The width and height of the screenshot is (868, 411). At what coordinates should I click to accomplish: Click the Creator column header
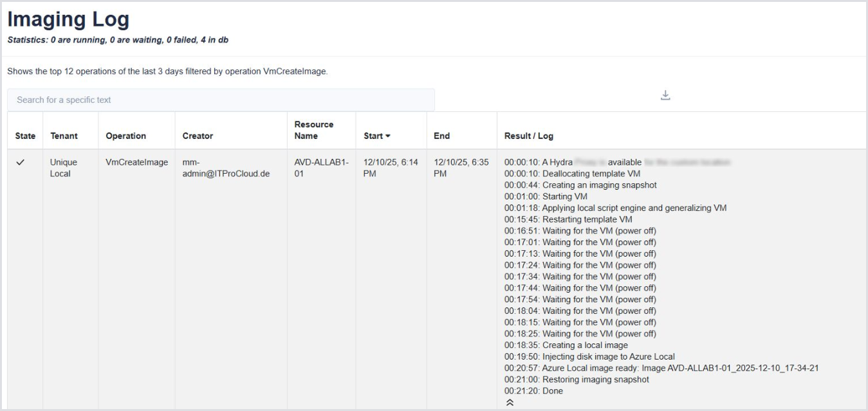tap(198, 136)
